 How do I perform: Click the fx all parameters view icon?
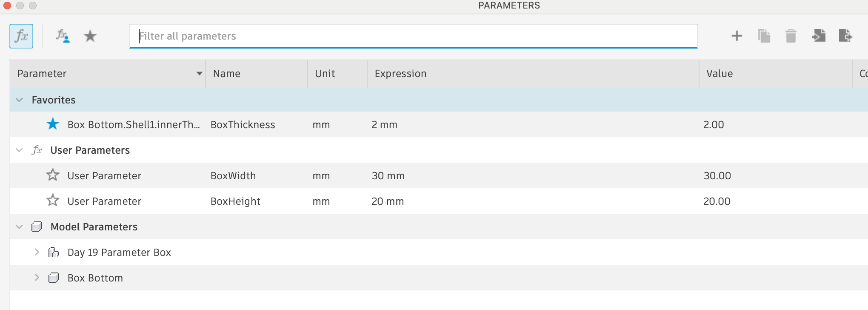(x=21, y=36)
